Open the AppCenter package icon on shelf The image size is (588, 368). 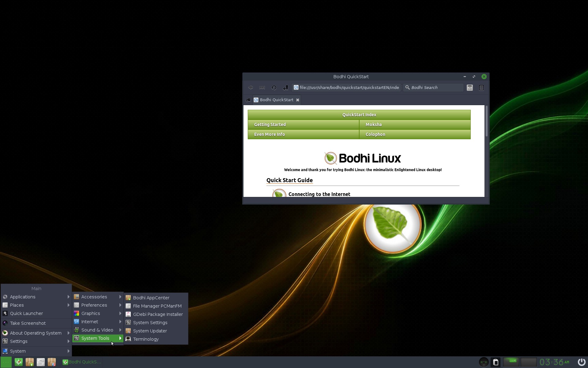(x=30, y=362)
